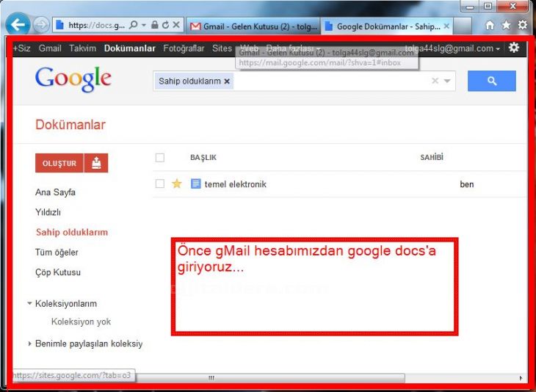Image resolution: width=536 pixels, height=392 pixels.
Task: Open the address bar dropdown arrow
Action: click(144, 25)
